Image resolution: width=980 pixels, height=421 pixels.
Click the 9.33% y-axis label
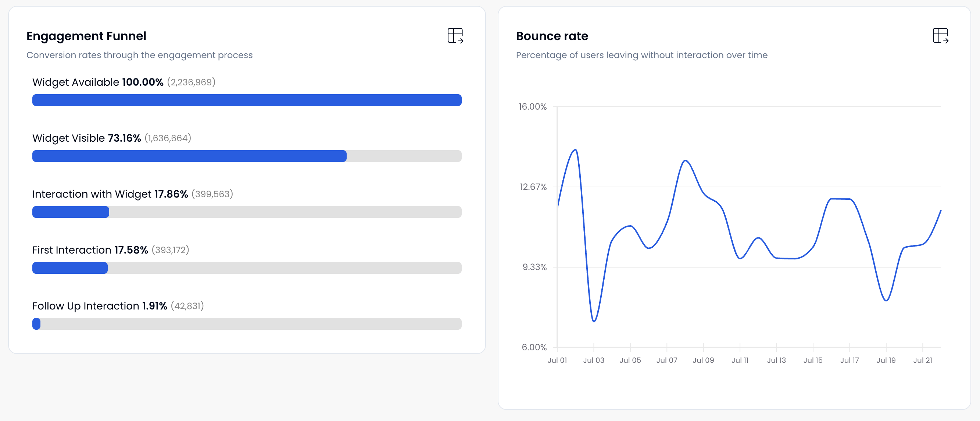[x=534, y=268]
